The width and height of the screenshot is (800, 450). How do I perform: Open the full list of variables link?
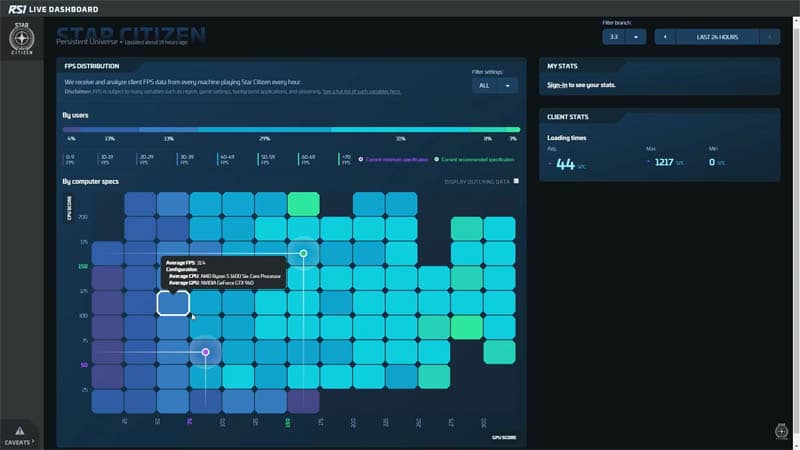[362, 92]
